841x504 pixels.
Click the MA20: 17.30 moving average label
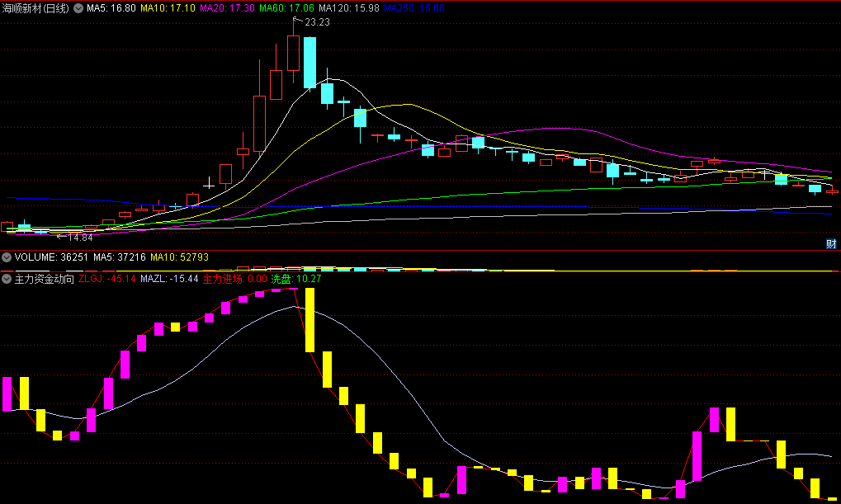228,8
